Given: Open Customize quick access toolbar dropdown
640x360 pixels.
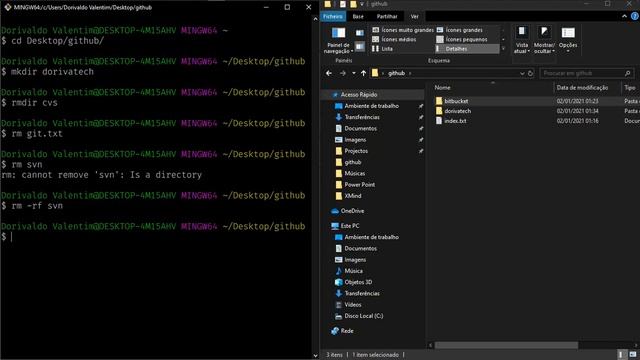Looking at the screenshot, I should [362, 4].
